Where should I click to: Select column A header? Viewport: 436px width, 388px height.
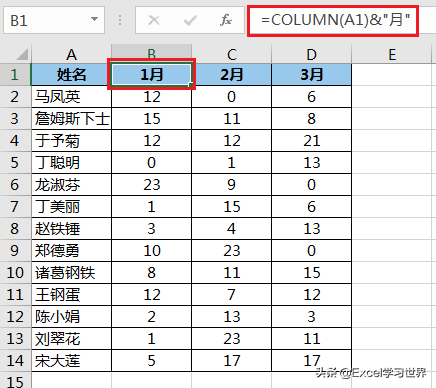click(x=71, y=54)
